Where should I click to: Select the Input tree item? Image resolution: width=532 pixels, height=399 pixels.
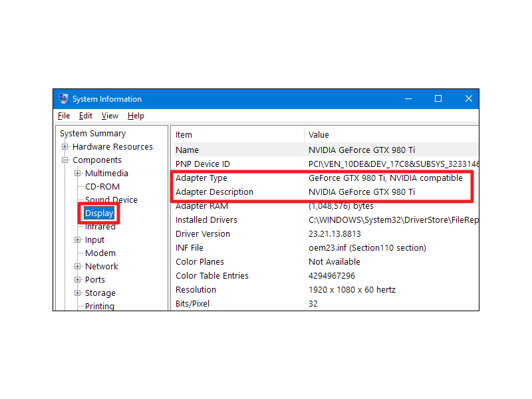(94, 240)
